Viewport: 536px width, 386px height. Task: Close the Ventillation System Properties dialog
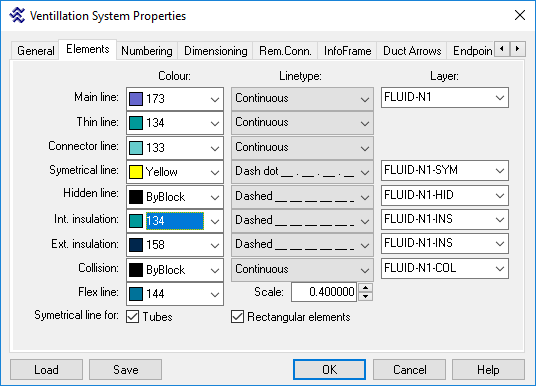click(520, 15)
